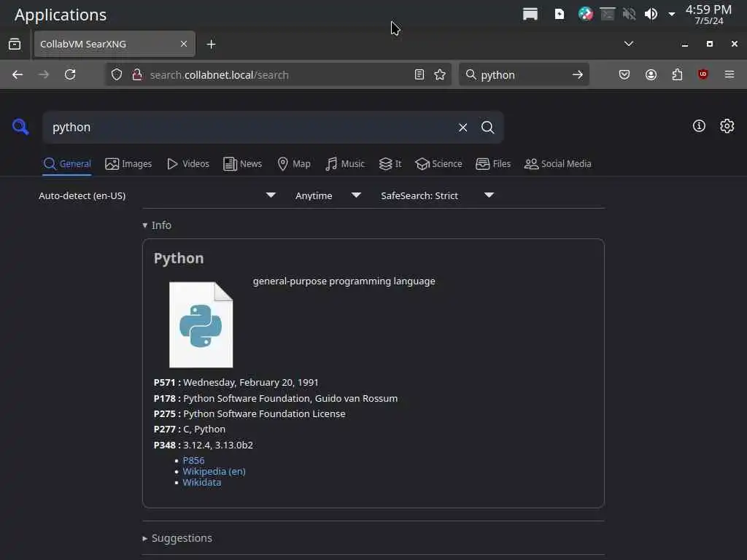Open the uBlock Origin extension icon
Screen dimensions: 747x560
[703, 74]
